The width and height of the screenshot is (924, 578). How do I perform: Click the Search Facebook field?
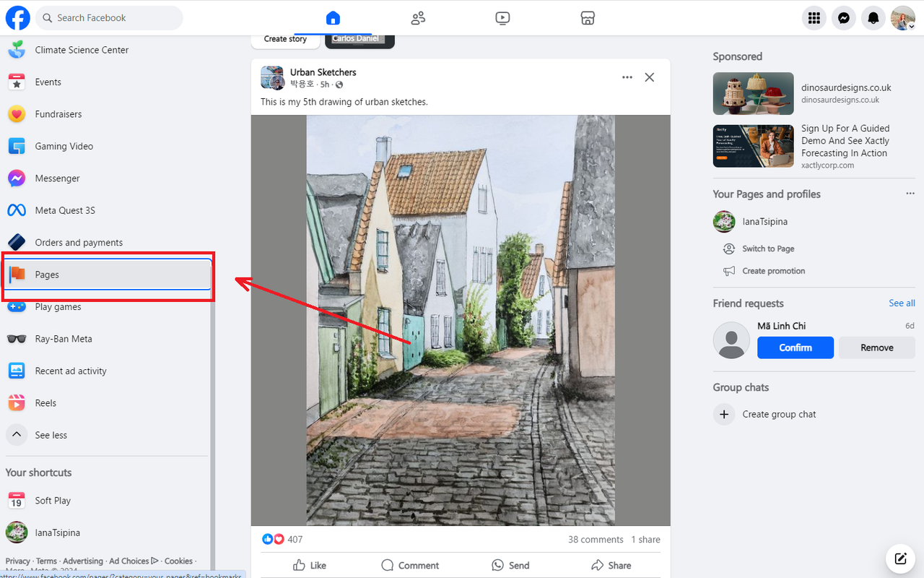(x=109, y=18)
